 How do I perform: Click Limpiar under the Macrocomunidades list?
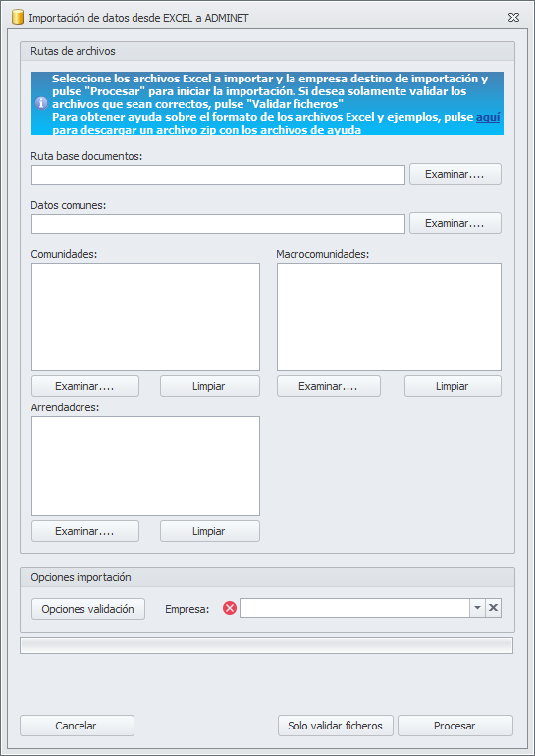454,386
